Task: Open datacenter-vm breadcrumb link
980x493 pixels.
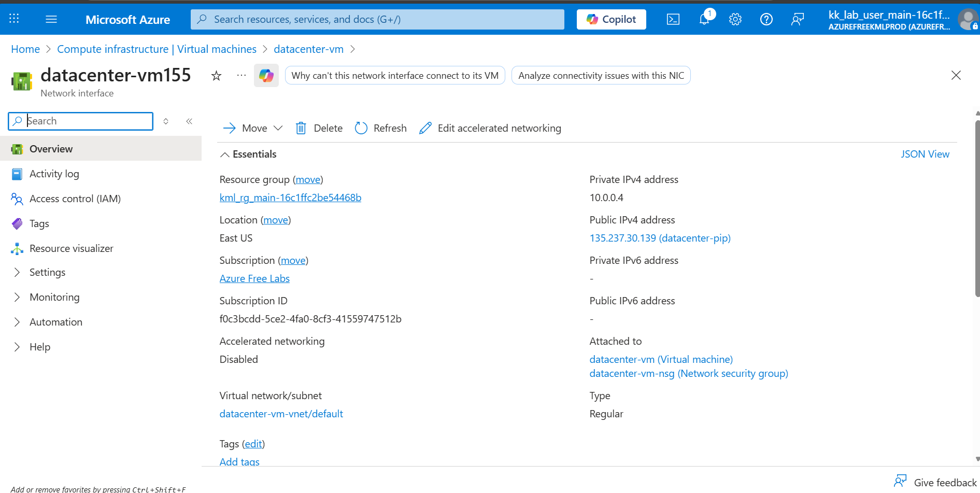Action: (x=308, y=49)
